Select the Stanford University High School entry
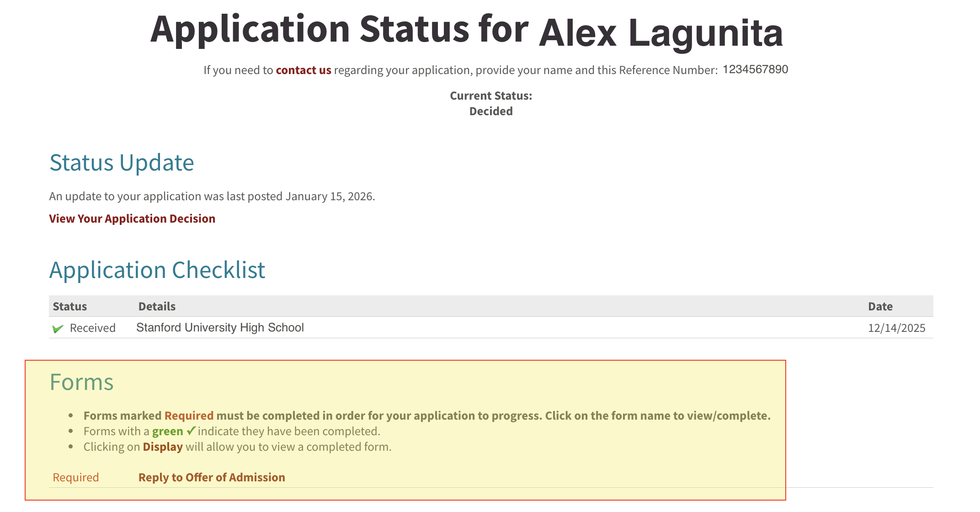 pyautogui.click(x=220, y=328)
